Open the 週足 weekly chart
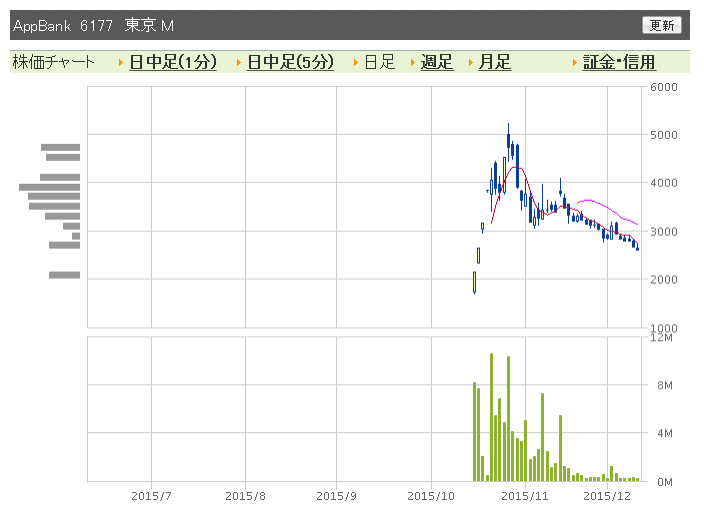 point(437,62)
